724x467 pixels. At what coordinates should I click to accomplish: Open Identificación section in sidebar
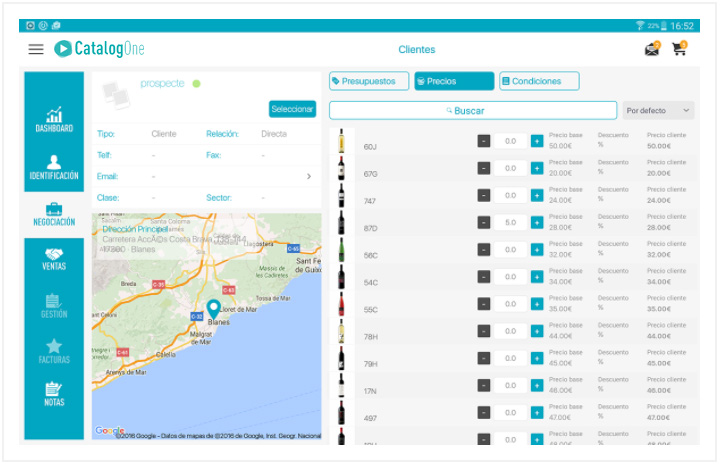click(x=54, y=167)
